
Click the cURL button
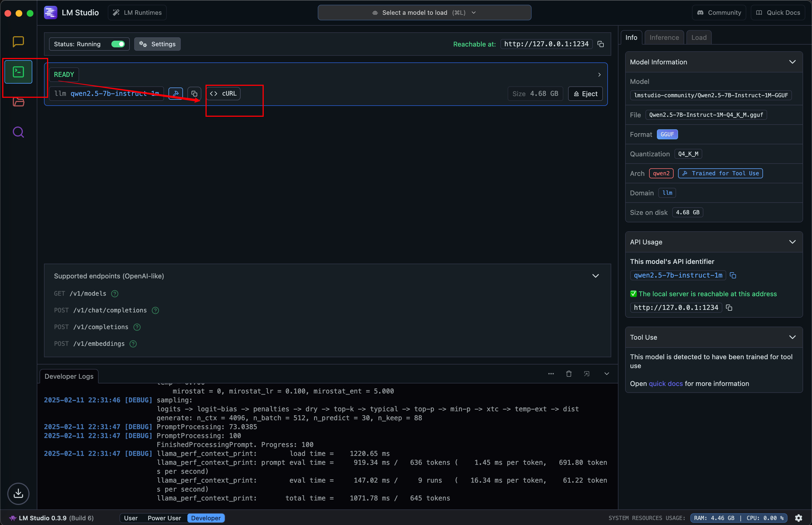(x=223, y=93)
